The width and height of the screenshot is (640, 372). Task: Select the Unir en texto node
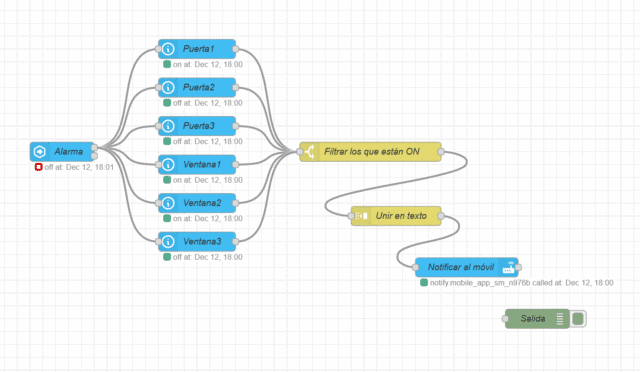[396, 216]
